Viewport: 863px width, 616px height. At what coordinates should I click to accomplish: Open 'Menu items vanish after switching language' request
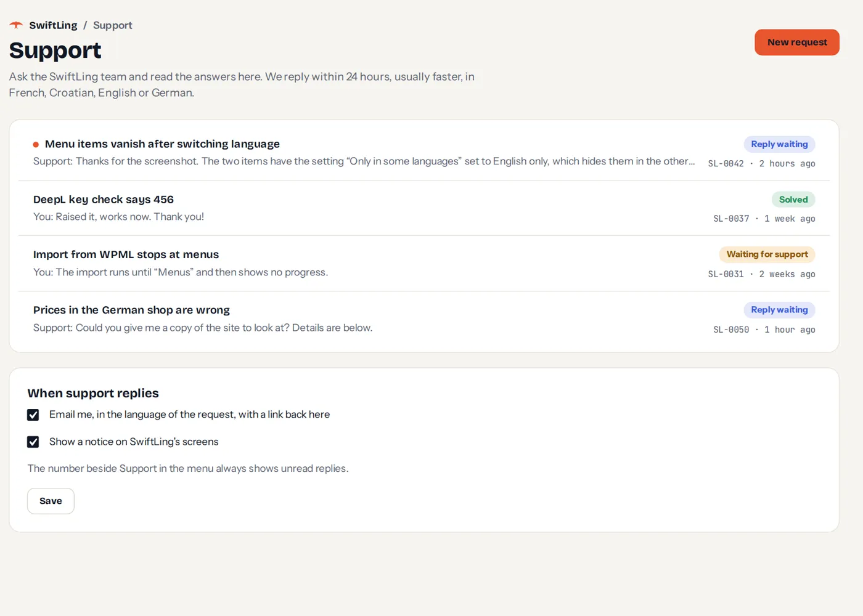point(424,153)
